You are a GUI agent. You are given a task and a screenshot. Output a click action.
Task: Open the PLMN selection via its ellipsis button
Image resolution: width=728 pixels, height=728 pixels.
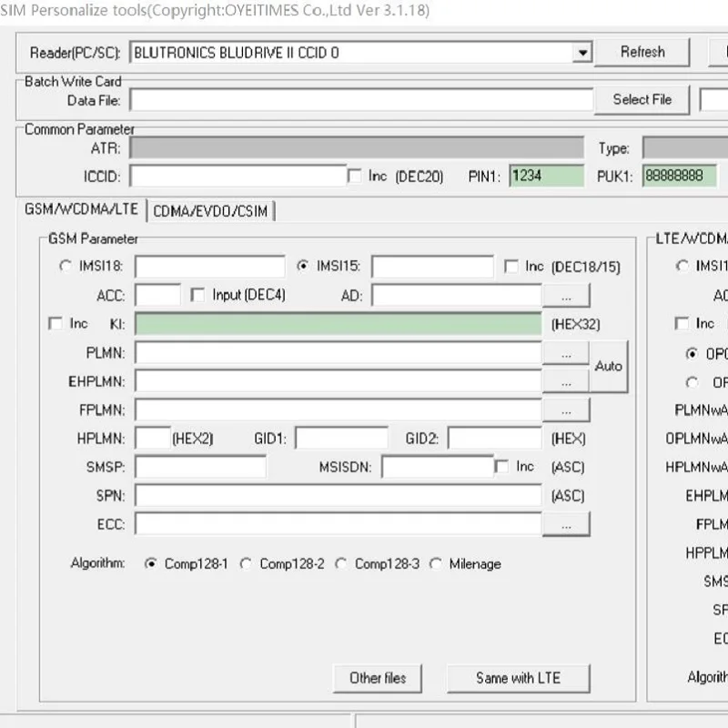pyautogui.click(x=566, y=353)
